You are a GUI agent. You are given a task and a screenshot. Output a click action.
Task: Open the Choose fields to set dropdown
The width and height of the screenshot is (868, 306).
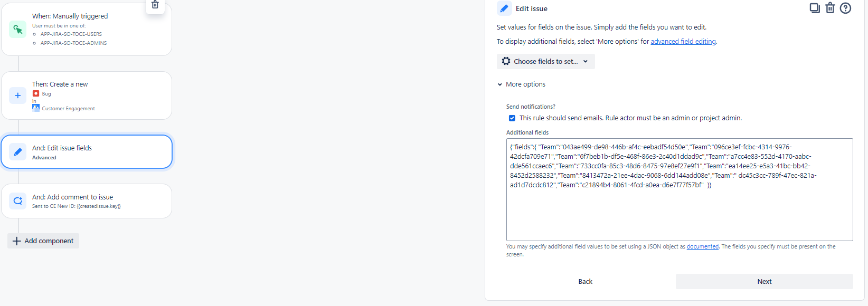545,61
